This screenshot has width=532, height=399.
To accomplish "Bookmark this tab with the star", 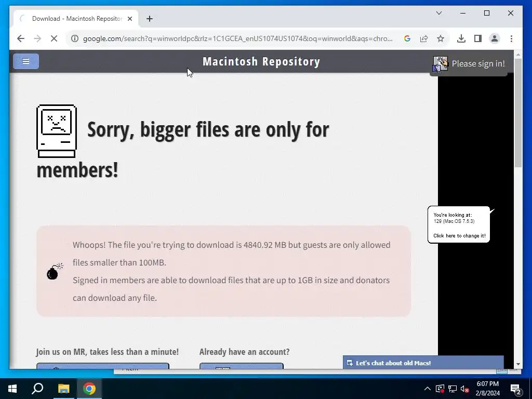I will (x=441, y=38).
